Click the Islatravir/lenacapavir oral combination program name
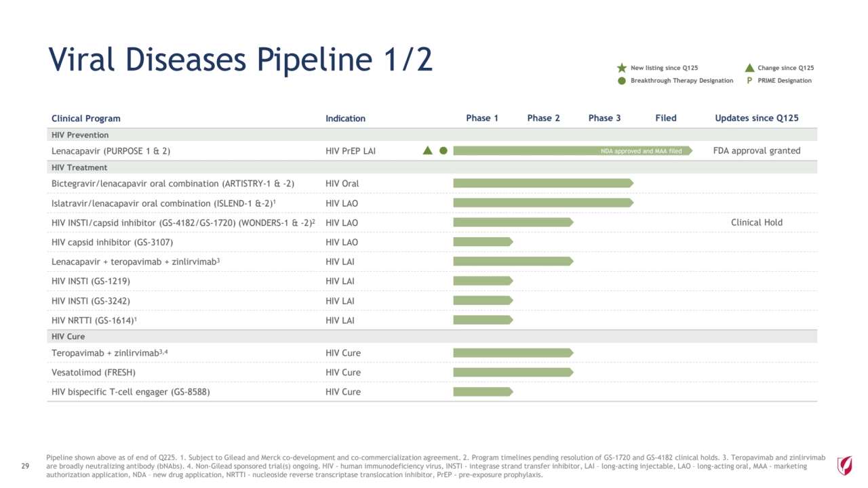This screenshot has width=868, height=488. coord(163,203)
